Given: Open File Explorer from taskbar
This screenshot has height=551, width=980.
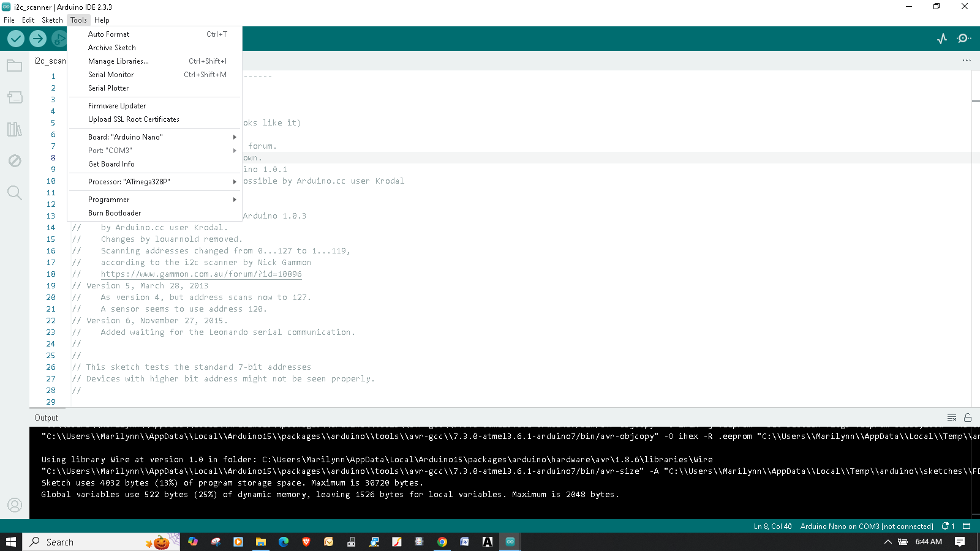Looking at the screenshot, I should pos(261,542).
